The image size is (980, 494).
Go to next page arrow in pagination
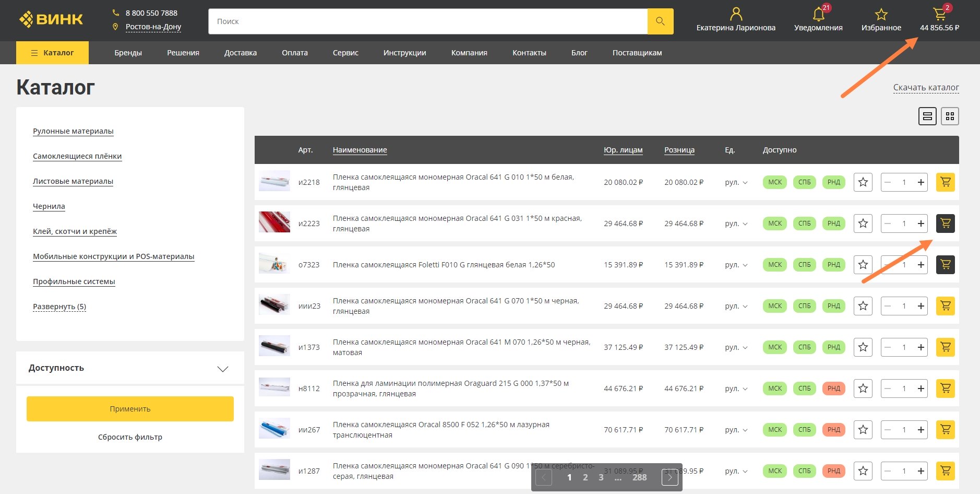pyautogui.click(x=670, y=477)
